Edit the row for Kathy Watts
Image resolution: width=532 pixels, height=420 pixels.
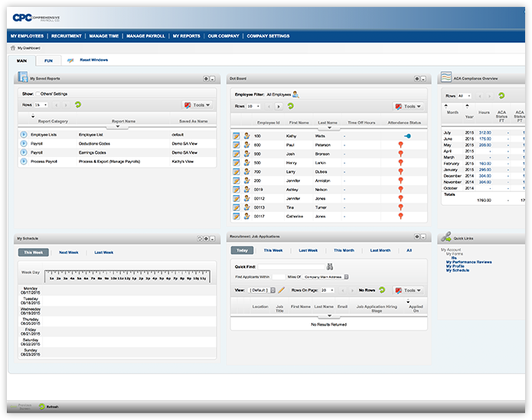coord(237,136)
